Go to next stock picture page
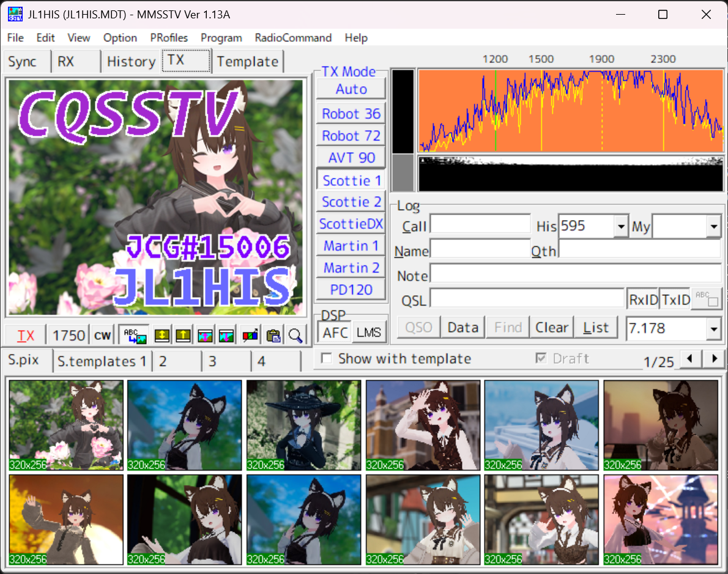728x574 pixels. [x=713, y=359]
